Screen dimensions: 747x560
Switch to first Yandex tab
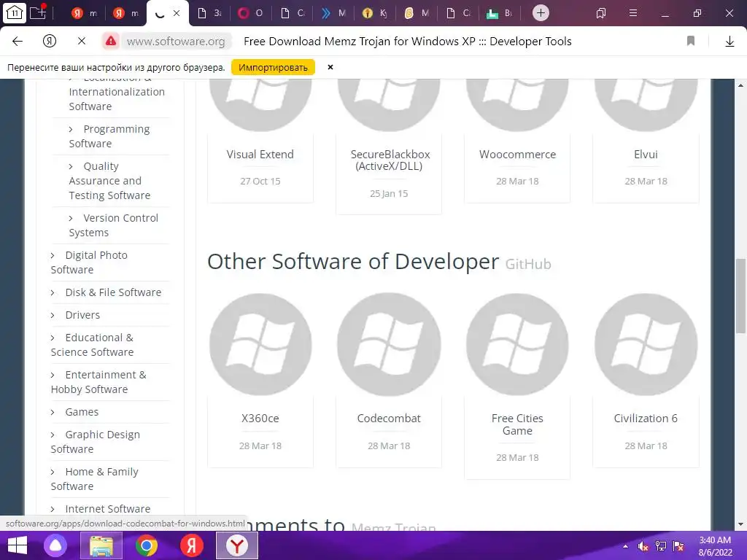tap(84, 13)
